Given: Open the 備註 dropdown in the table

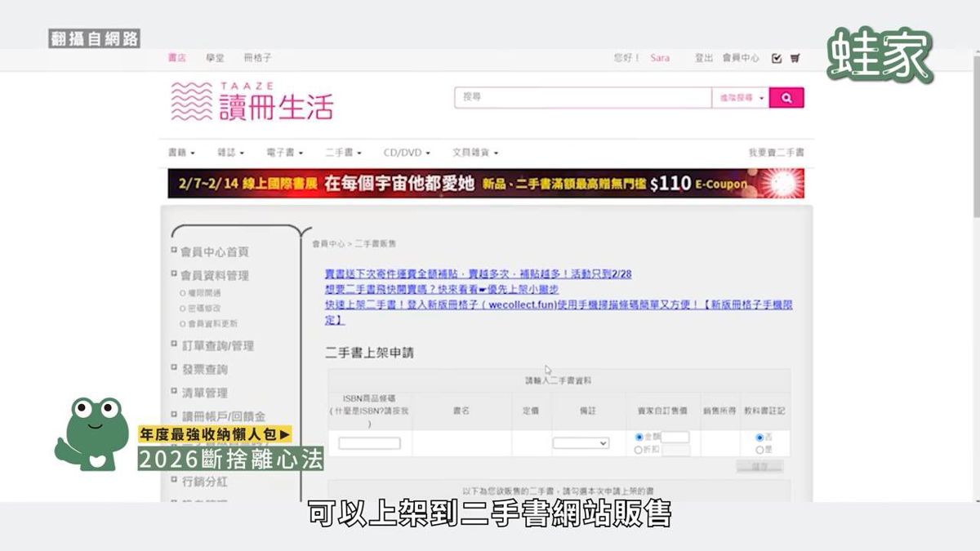Looking at the screenshot, I should (581, 443).
